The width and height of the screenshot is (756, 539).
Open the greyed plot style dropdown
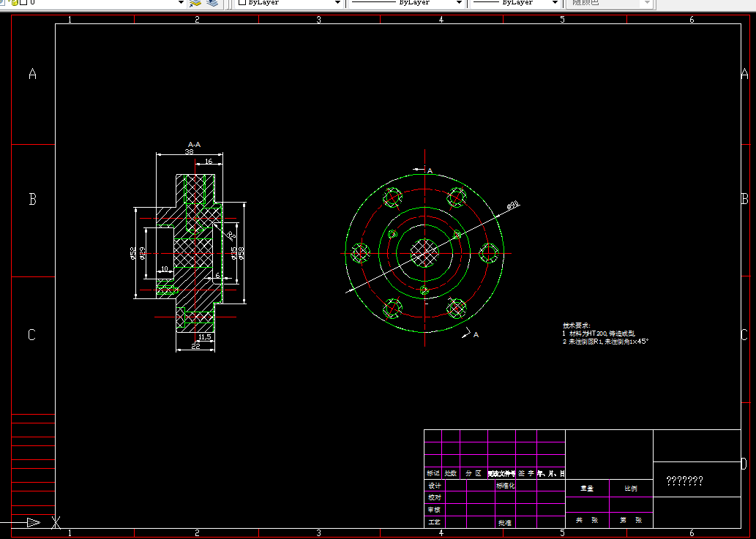click(x=647, y=2)
